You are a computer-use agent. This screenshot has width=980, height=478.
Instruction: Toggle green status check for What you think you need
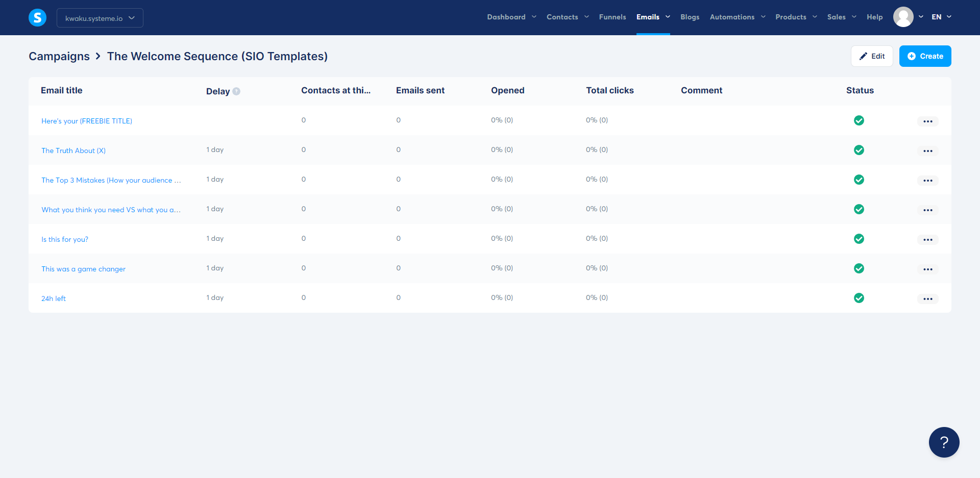(859, 209)
